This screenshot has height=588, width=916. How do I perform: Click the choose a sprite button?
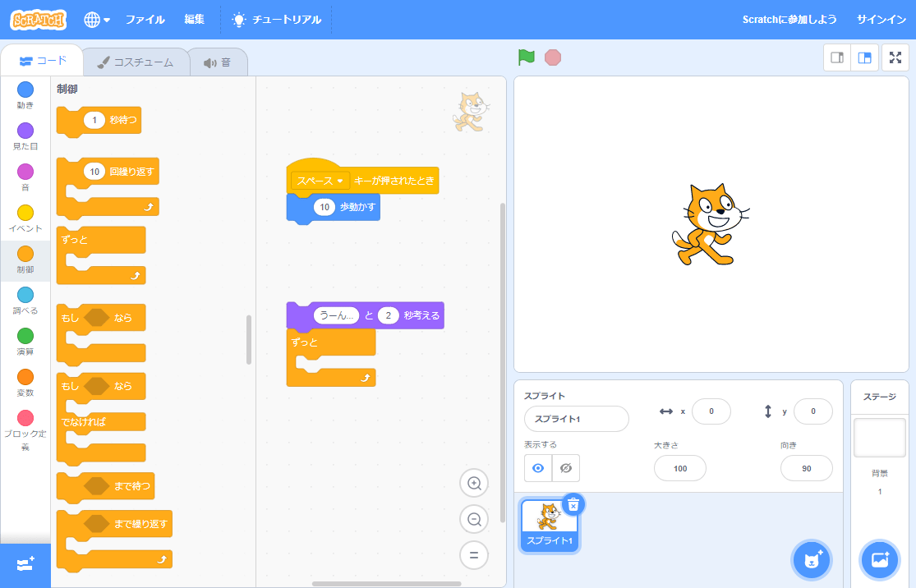(x=812, y=560)
